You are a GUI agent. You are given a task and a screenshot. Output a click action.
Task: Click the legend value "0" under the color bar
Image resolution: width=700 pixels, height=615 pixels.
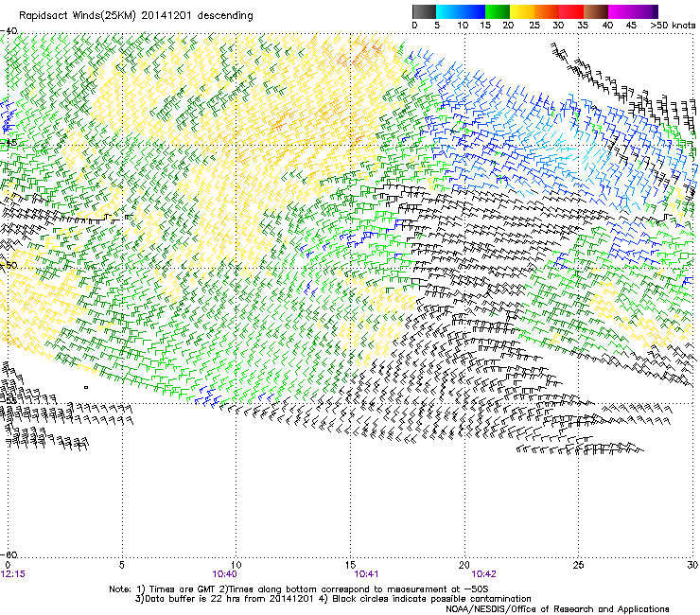point(414,26)
